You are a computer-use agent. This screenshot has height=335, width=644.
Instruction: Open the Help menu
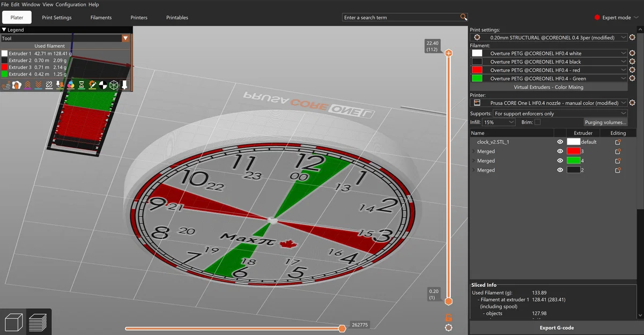(93, 4)
